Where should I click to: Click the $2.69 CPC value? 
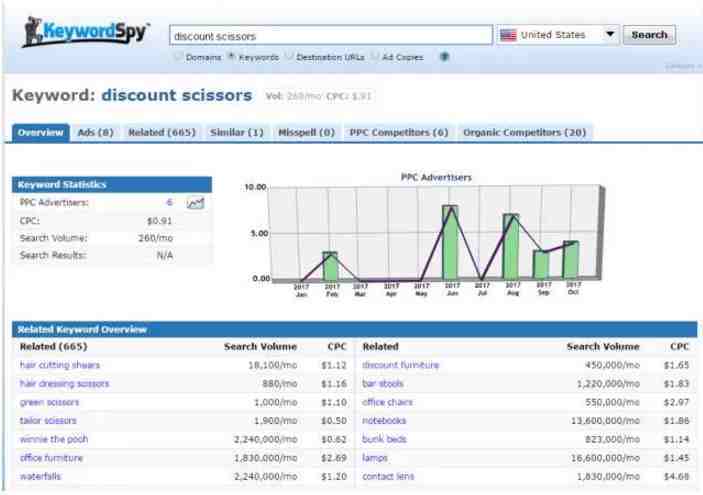tap(334, 458)
